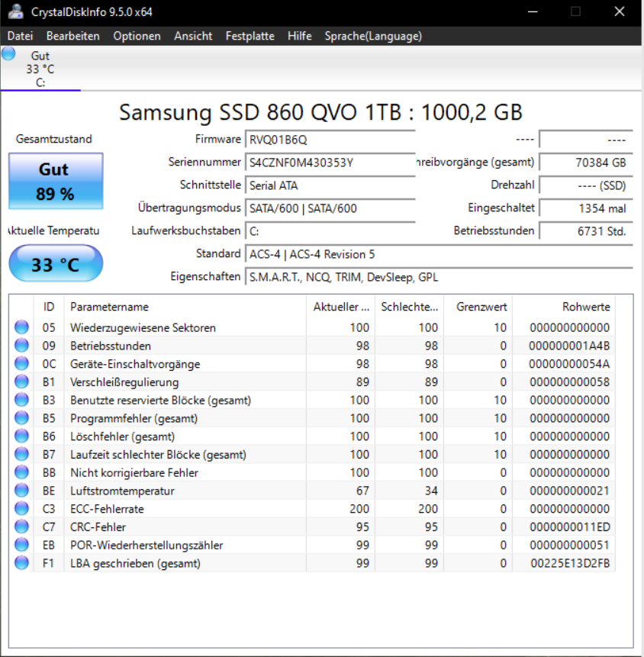Click the Samsung SSD 860 QVO 1TB title
644x657 pixels.
click(x=321, y=112)
